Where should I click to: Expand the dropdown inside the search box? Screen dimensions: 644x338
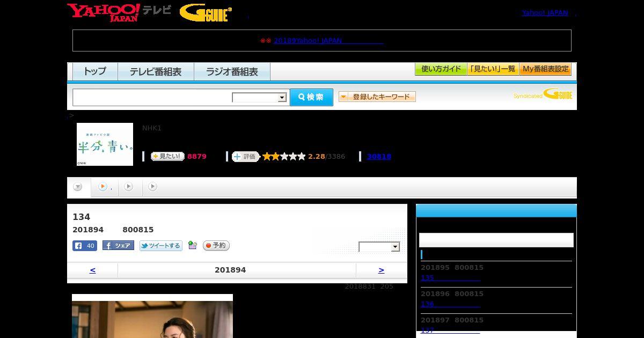pos(259,98)
